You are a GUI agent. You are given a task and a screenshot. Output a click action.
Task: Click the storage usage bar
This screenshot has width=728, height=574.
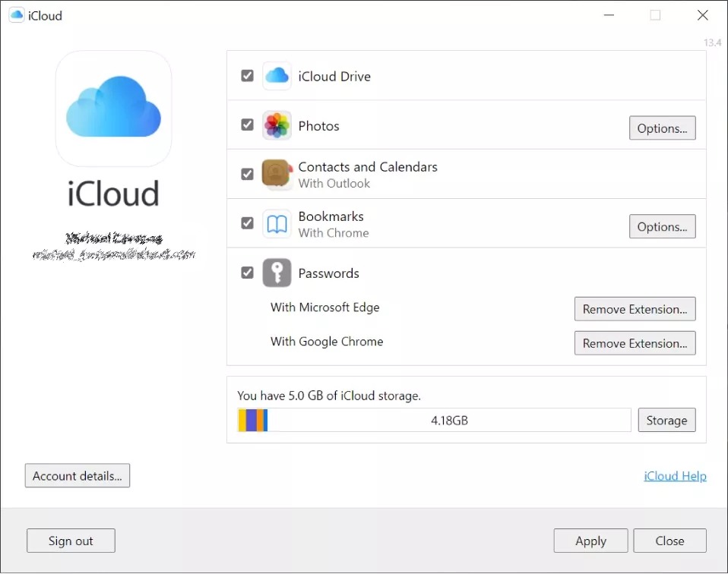tap(434, 420)
